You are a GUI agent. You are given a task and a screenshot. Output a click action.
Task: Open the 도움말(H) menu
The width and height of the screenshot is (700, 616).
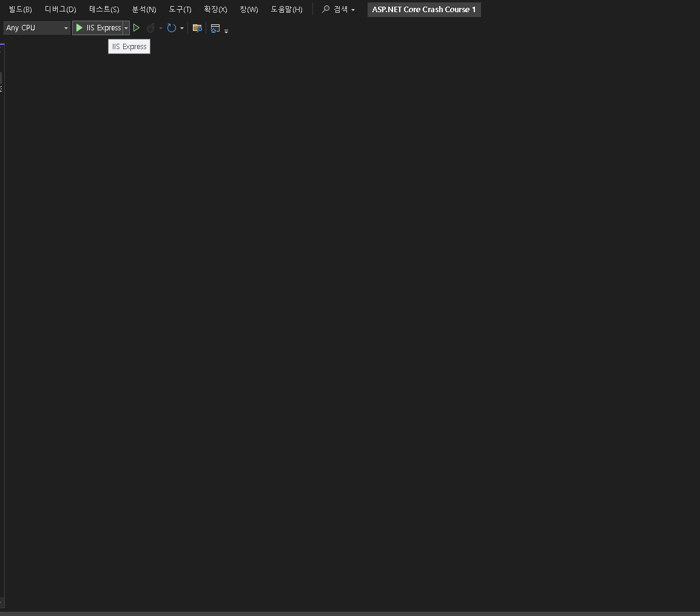tap(286, 9)
